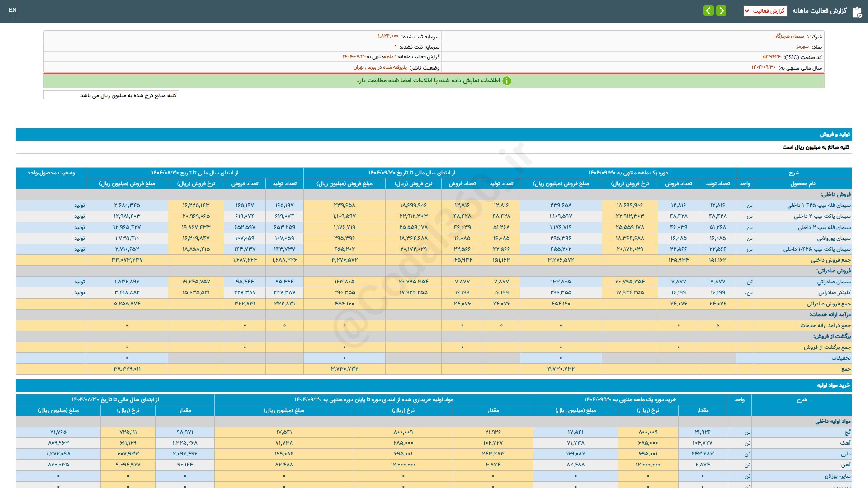Image resolution: width=868 pixels, height=488 pixels.
Task: Click the green info icon in notice bar
Action: point(507,81)
